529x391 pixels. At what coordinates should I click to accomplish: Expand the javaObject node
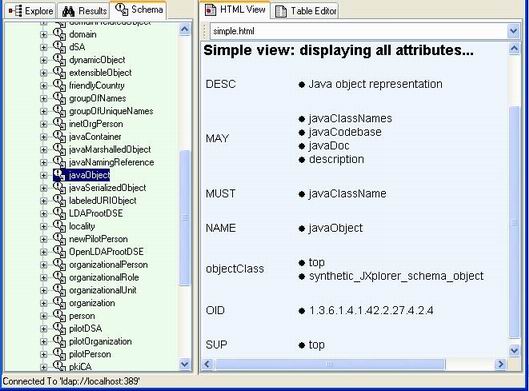[44, 175]
